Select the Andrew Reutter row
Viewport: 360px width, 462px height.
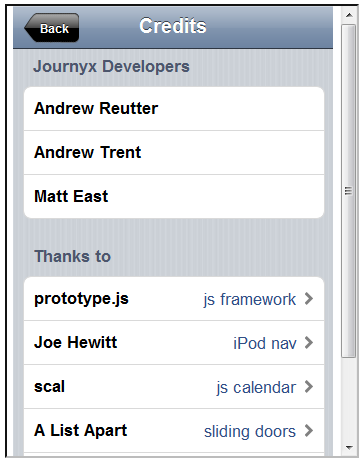pos(174,109)
